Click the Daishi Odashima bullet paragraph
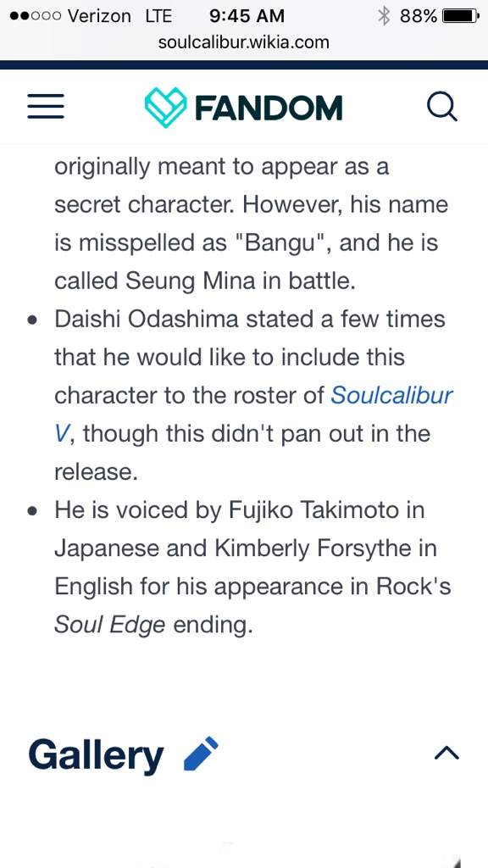This screenshot has height=868, width=488. tap(253, 395)
